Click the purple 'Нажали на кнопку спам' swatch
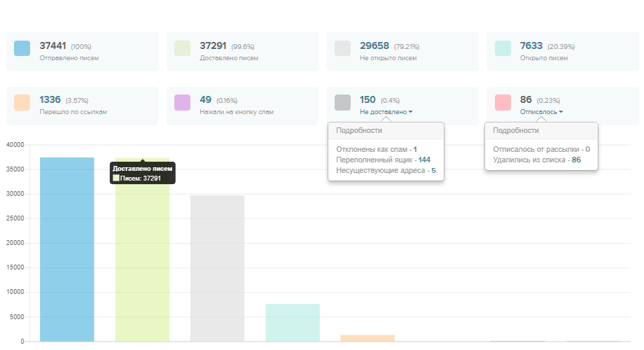Image resolution: width=644 pixels, height=350 pixels. [182, 103]
